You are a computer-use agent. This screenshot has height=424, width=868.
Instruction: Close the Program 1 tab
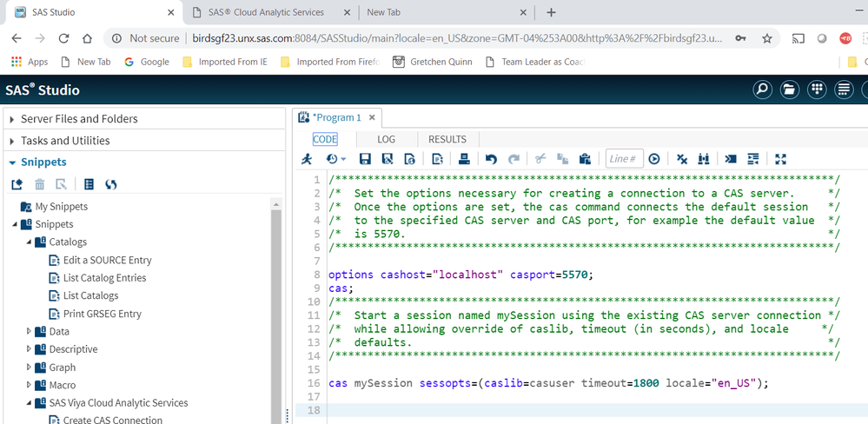pos(372,118)
